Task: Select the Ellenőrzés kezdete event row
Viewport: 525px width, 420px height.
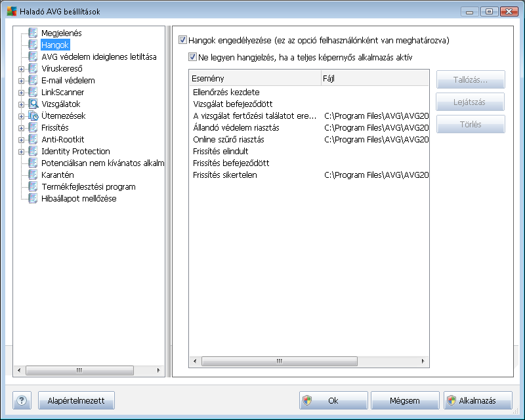Action: pos(309,92)
